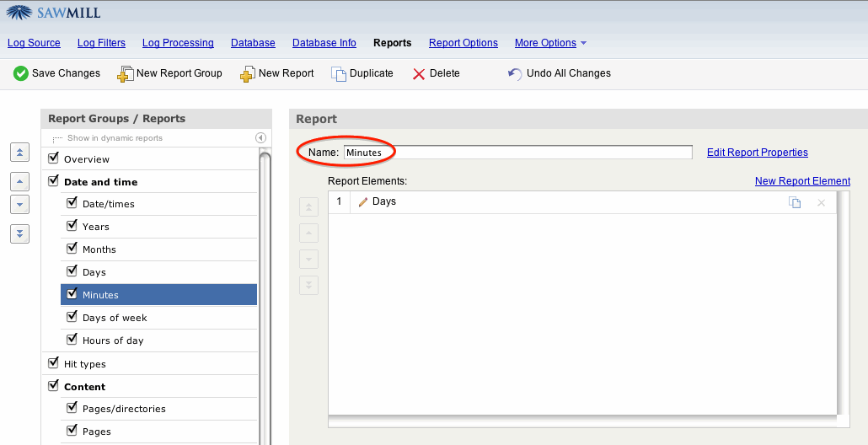The image size is (868, 445).
Task: Move selected report to top with left arrow button
Action: [20, 152]
